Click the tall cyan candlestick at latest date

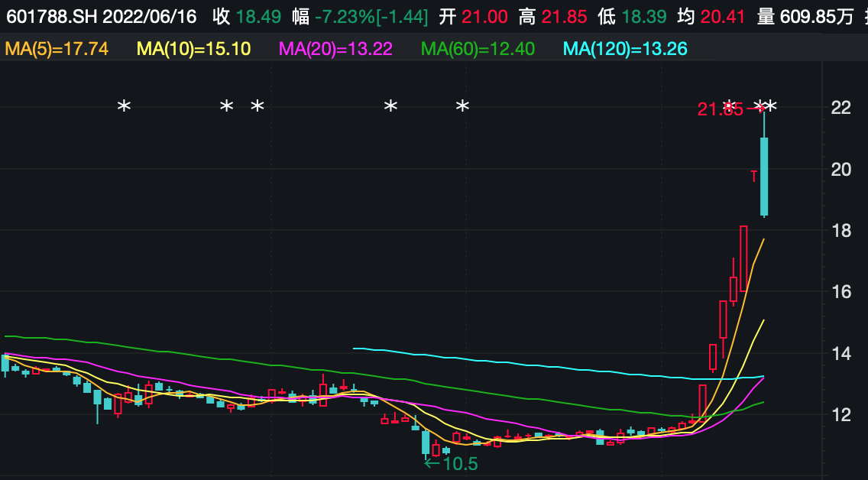pyautogui.click(x=764, y=176)
